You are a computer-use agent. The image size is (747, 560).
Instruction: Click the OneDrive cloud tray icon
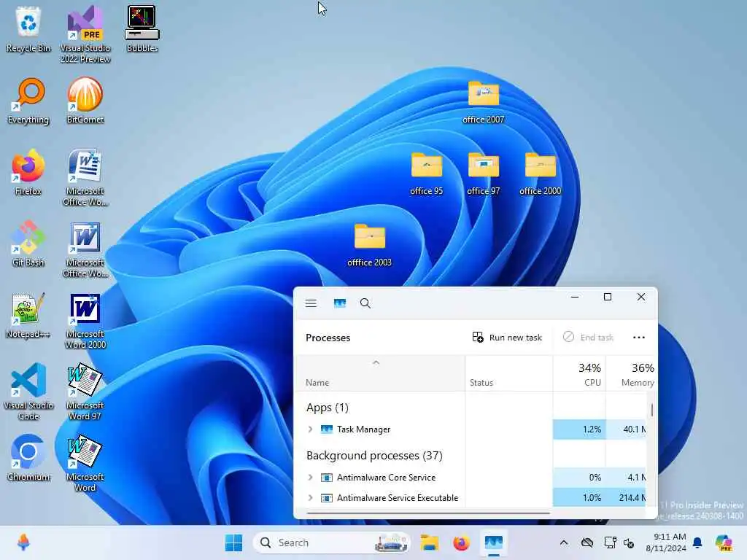(x=587, y=542)
